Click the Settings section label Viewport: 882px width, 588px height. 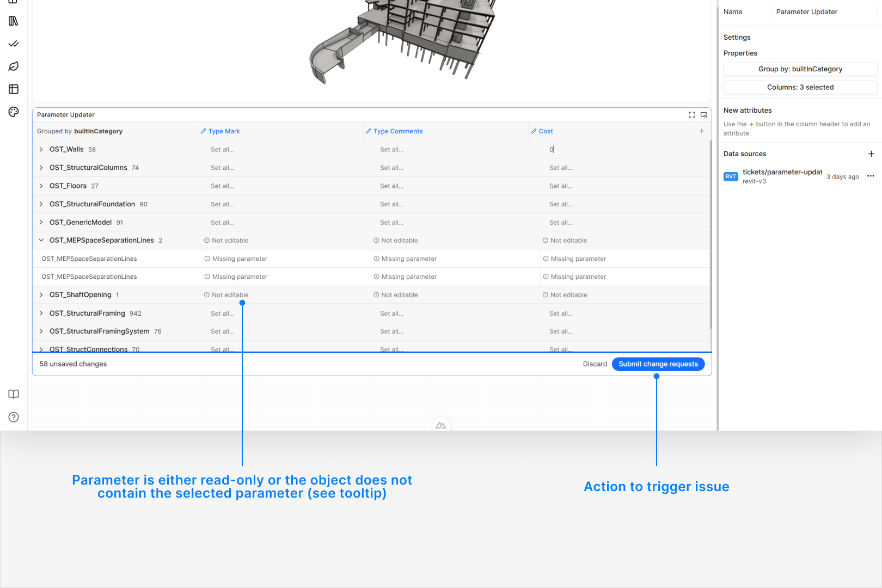tap(737, 38)
